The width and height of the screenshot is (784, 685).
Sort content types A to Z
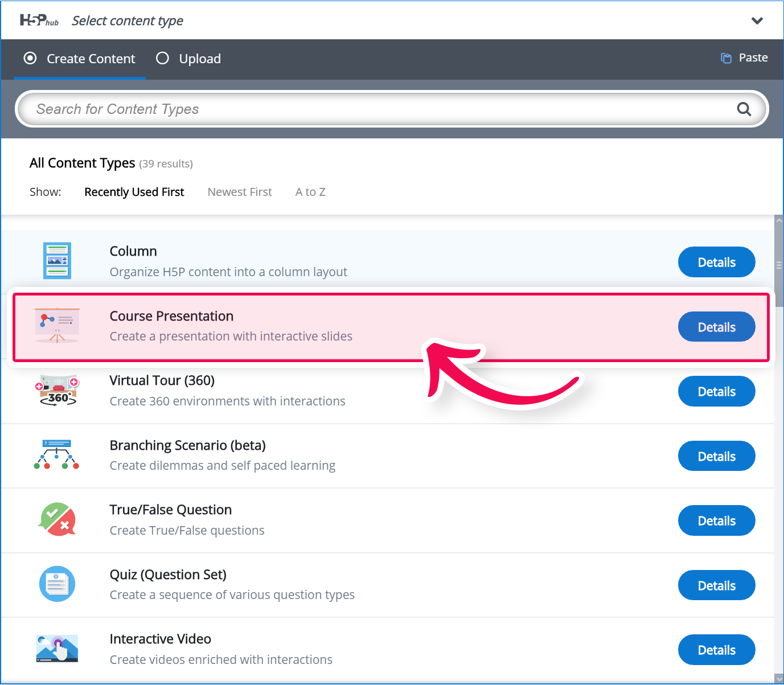310,192
